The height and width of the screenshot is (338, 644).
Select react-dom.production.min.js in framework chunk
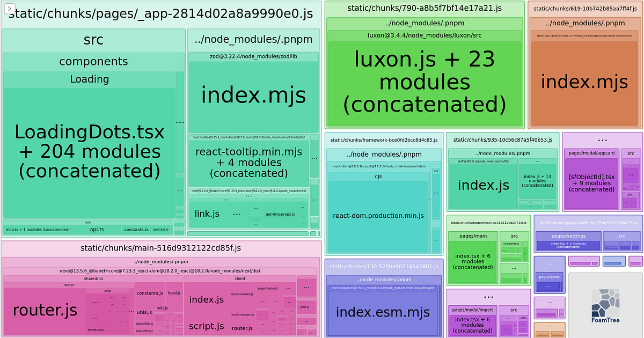(x=378, y=216)
